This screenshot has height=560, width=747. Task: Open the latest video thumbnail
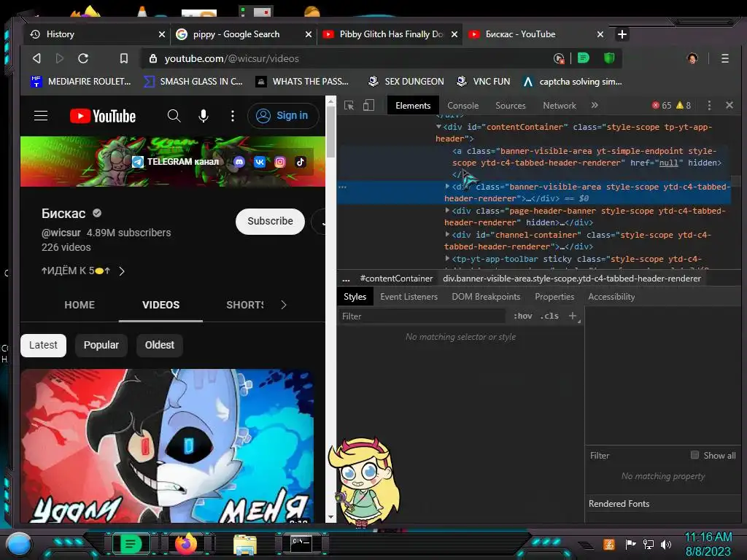[x=167, y=447]
